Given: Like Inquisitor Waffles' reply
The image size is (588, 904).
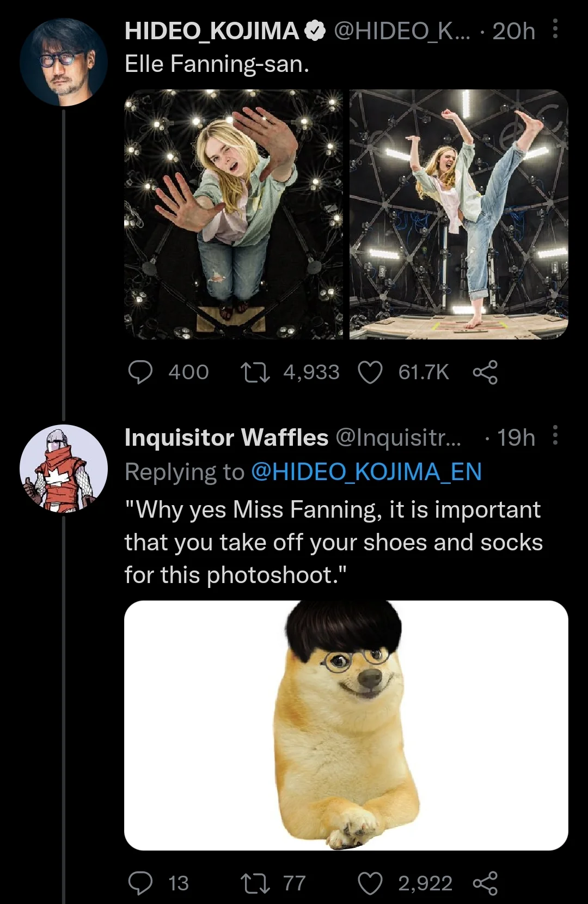Looking at the screenshot, I should click(x=370, y=883).
